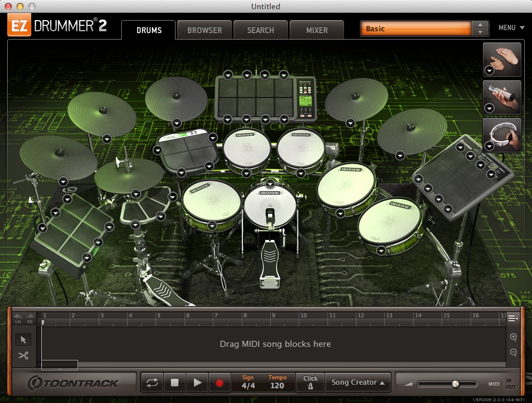Switch to the SEARCH tab
The height and width of the screenshot is (403, 532).
click(261, 30)
